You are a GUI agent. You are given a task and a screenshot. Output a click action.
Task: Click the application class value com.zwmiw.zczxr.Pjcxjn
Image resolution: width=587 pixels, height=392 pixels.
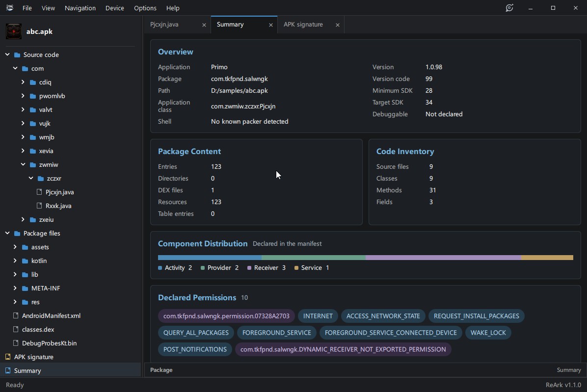(x=243, y=106)
